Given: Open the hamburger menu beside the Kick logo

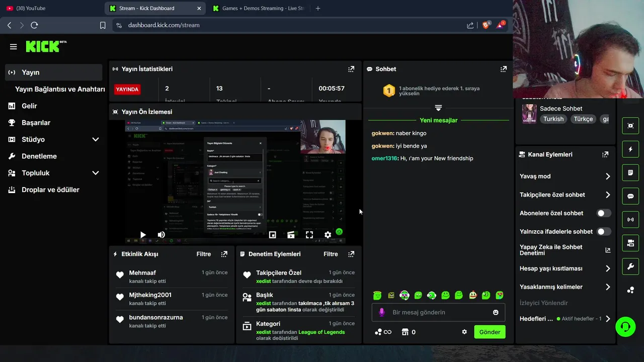Looking at the screenshot, I should (14, 47).
